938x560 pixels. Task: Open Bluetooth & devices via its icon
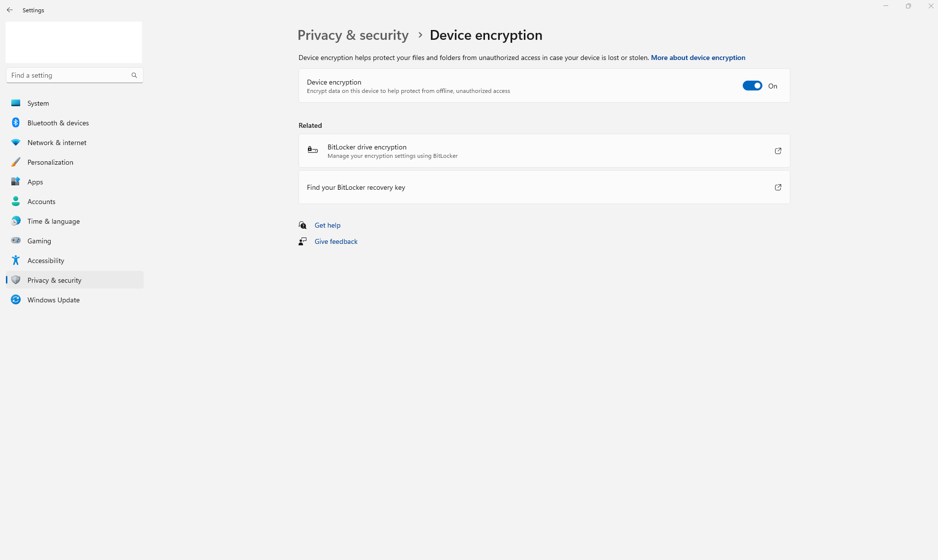pos(16,123)
